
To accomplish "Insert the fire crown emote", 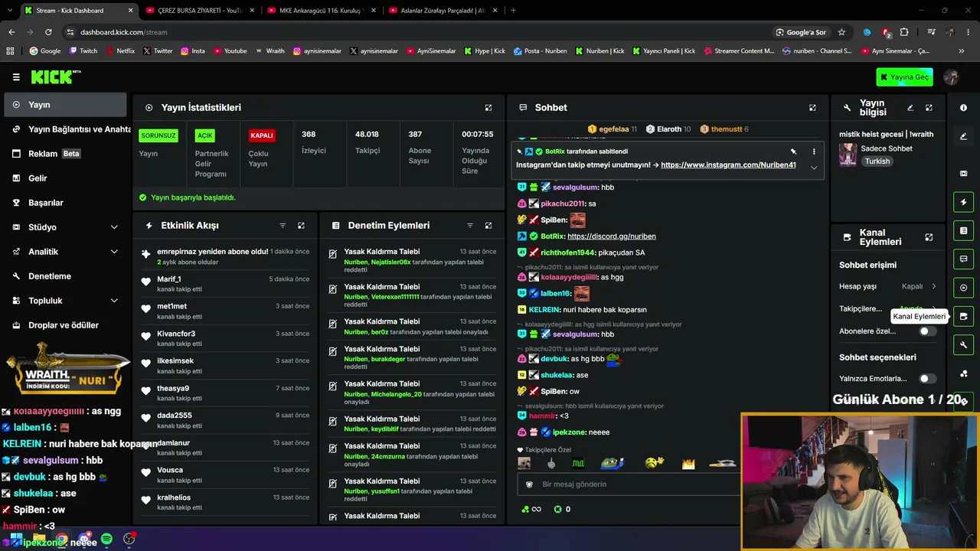I will point(688,463).
